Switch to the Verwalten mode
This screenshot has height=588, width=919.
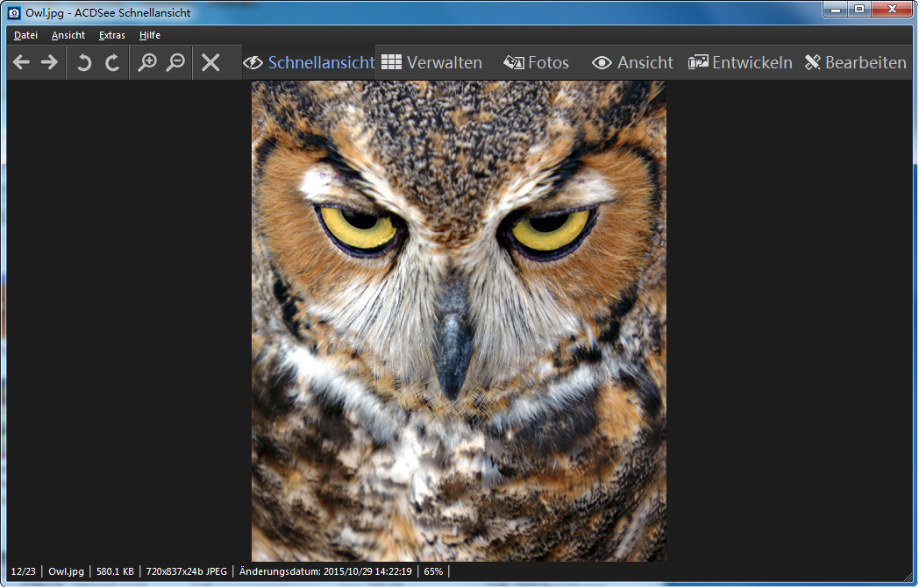tap(431, 62)
